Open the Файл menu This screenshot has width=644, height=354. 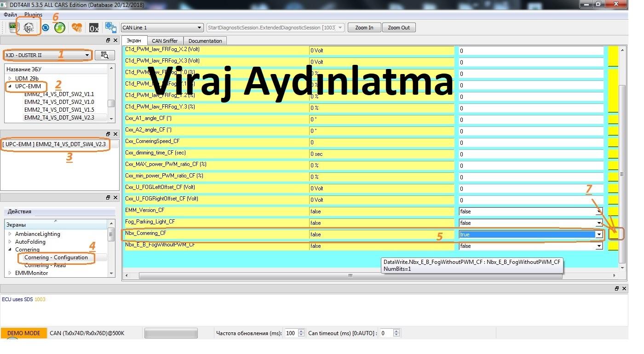pyautogui.click(x=10, y=15)
